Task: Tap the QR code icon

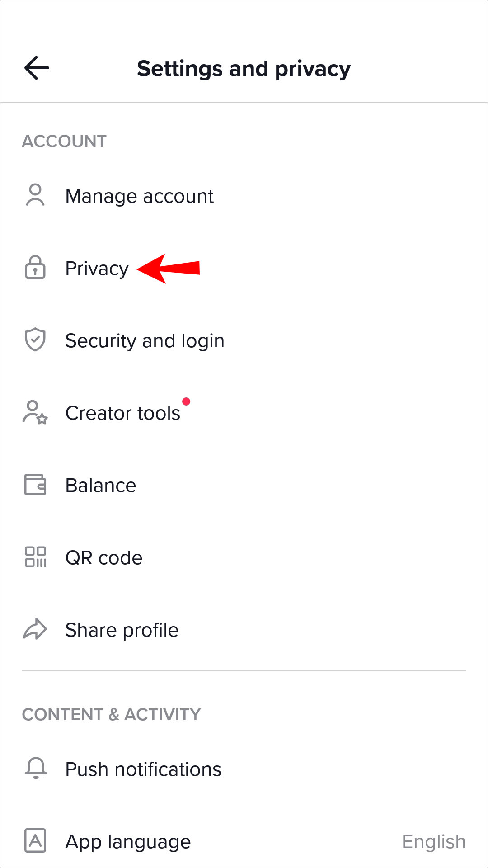Action: tap(35, 557)
